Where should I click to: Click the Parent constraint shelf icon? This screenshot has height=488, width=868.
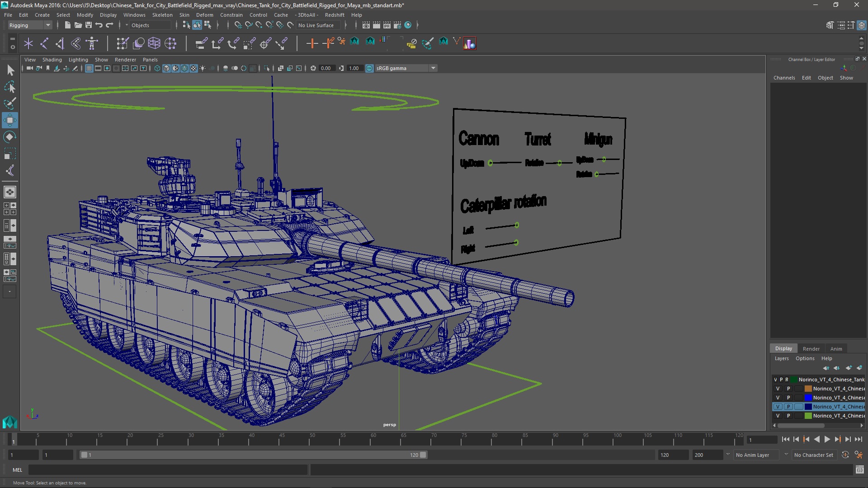[x=201, y=43]
